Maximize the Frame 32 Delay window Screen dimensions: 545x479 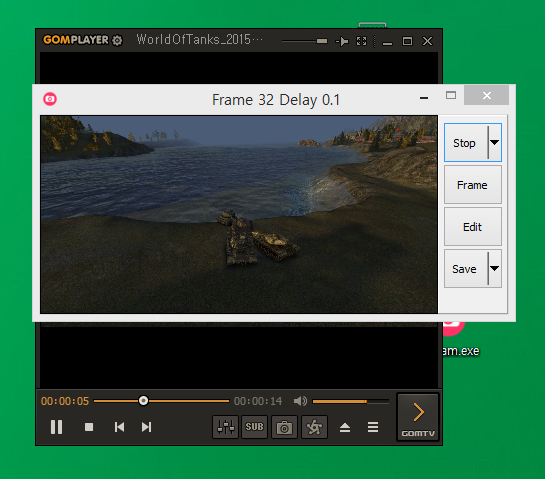tap(451, 95)
